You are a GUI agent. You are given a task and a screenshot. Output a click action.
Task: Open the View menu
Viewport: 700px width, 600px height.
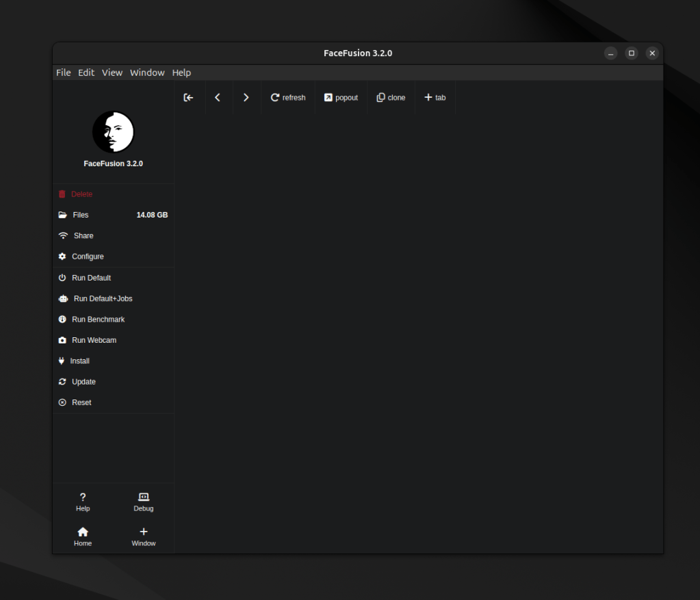click(112, 73)
